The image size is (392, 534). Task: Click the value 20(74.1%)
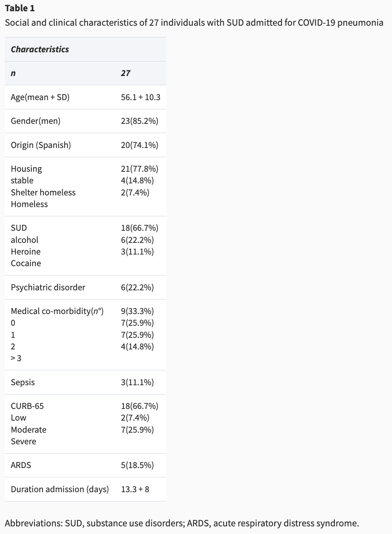139,145
